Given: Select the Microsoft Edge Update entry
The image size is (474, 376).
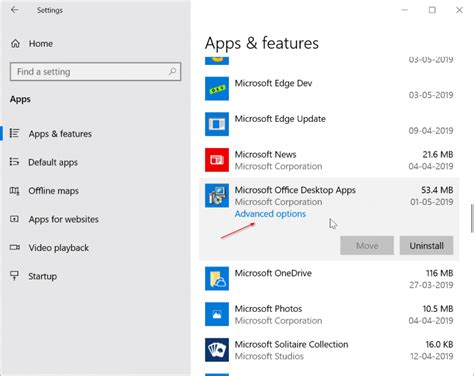Looking at the screenshot, I should click(329, 124).
